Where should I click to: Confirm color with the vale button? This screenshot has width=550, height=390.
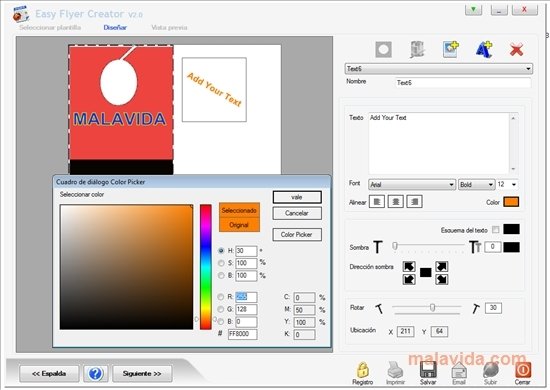click(x=297, y=197)
